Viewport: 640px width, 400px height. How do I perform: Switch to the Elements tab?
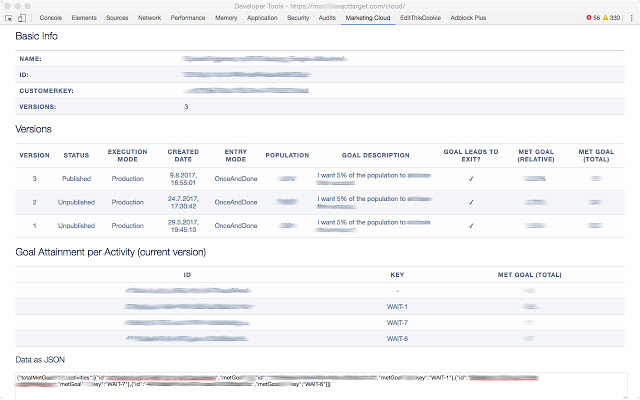(x=84, y=18)
